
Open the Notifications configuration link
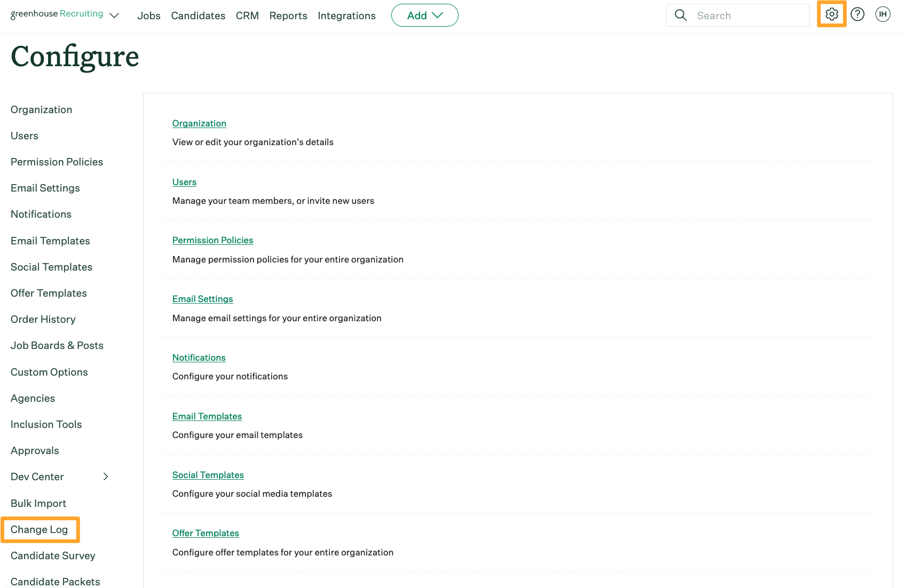[199, 357]
